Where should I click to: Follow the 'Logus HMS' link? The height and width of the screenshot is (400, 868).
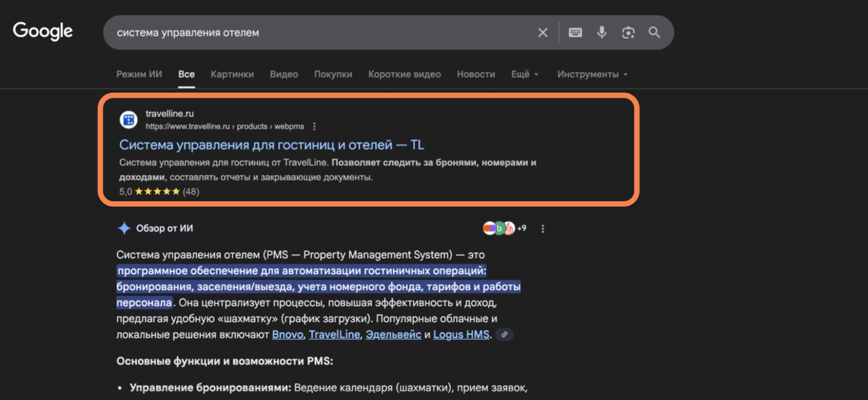point(461,335)
